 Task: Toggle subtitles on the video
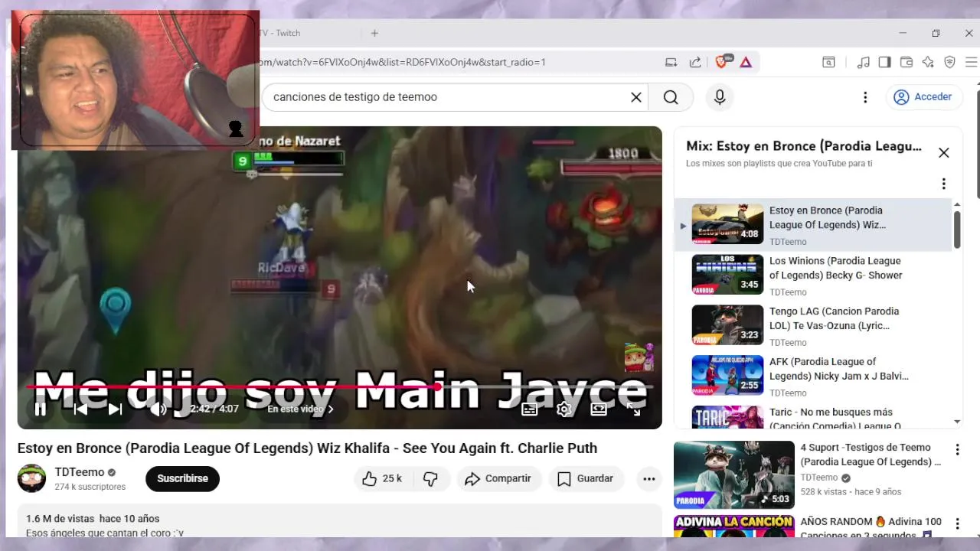pos(529,409)
